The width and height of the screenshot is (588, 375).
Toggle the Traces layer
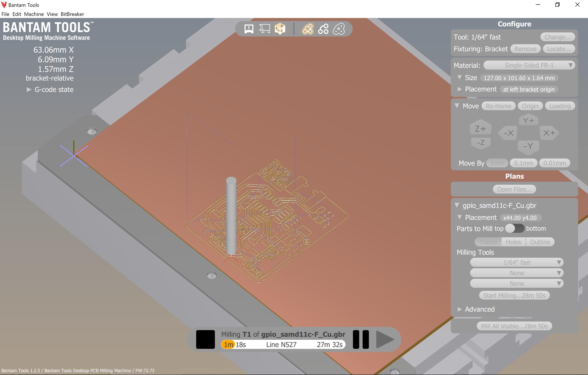pos(488,242)
